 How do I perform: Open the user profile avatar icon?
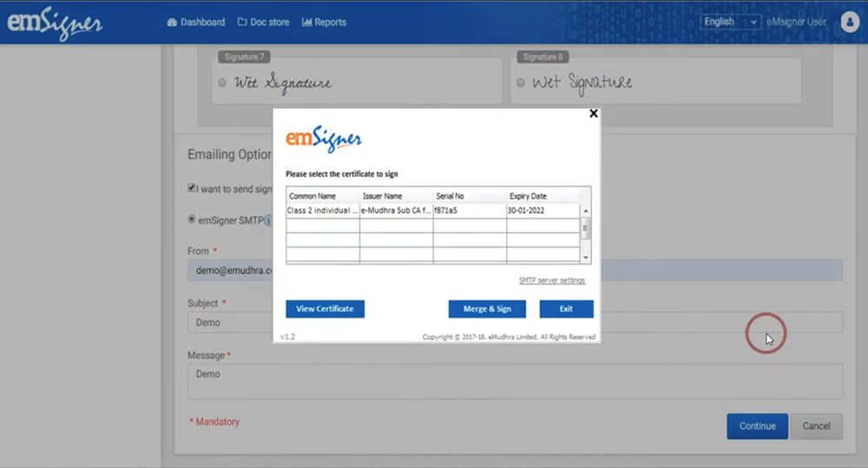tap(849, 23)
